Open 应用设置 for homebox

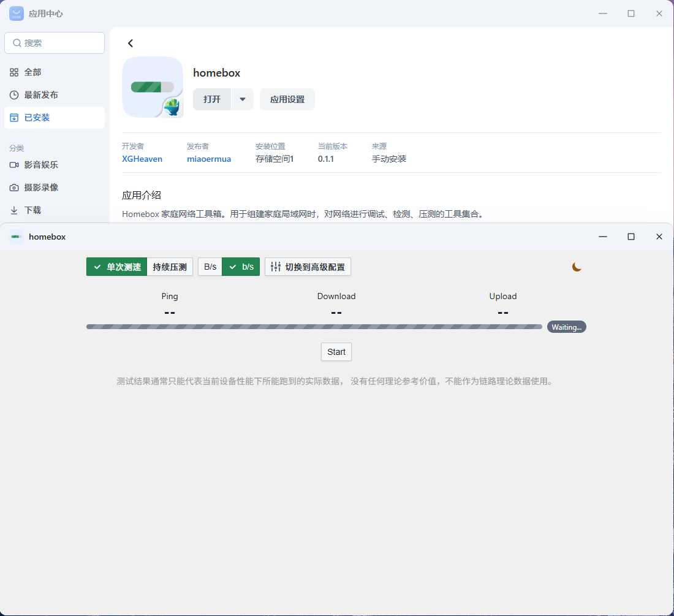tap(287, 99)
